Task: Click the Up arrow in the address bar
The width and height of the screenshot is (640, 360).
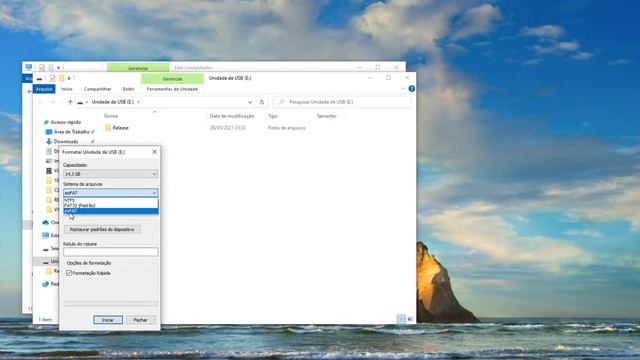Action: (x=70, y=102)
